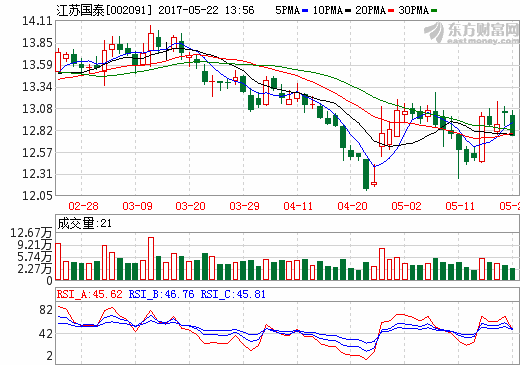This screenshot has height=365, width=520.
Task: Click the lowest green candlestick near 12.05
Action: click(x=366, y=174)
